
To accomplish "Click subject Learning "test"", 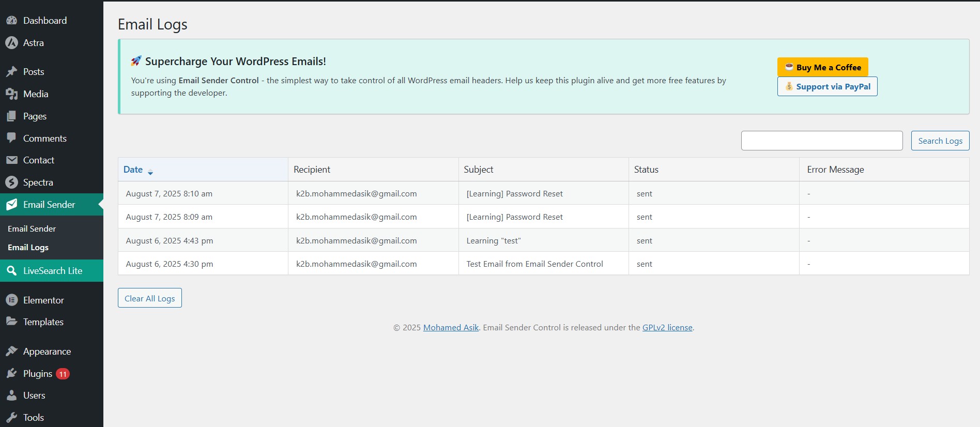I will click(x=494, y=240).
